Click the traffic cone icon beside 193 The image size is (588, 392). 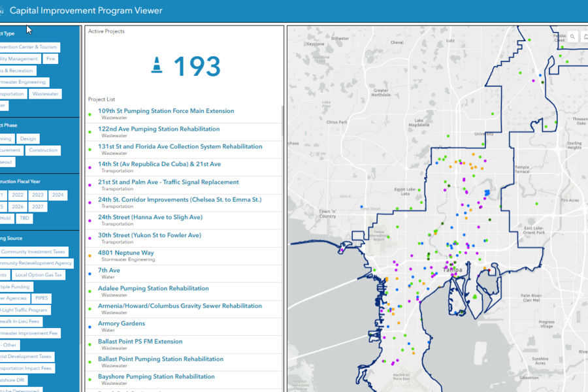157,67
